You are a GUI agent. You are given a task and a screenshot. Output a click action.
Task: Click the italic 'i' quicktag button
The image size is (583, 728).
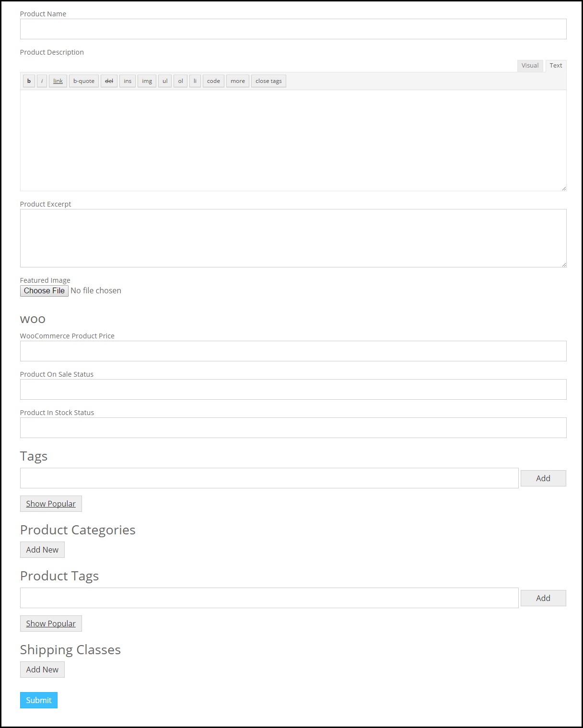pos(42,81)
